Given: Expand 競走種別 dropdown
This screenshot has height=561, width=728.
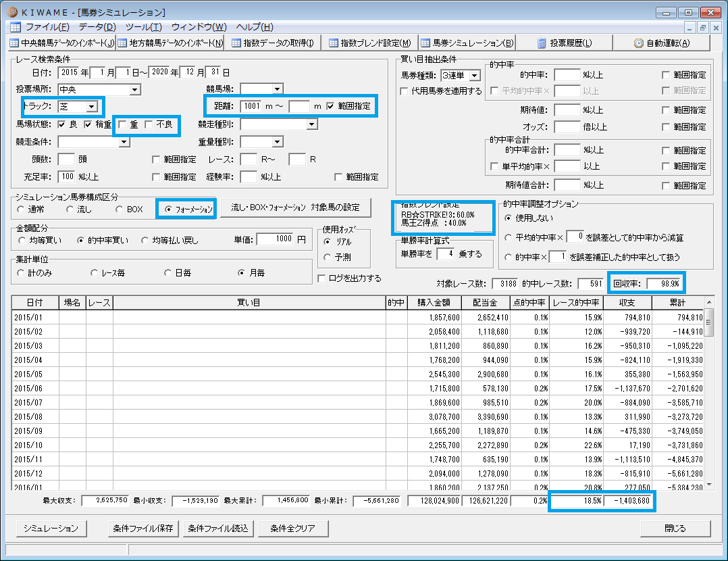Looking at the screenshot, I should pos(311,124).
